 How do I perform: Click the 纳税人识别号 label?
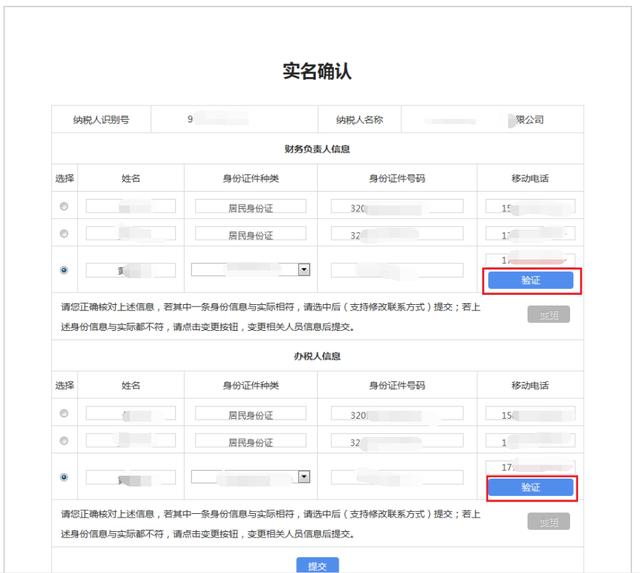(x=101, y=120)
